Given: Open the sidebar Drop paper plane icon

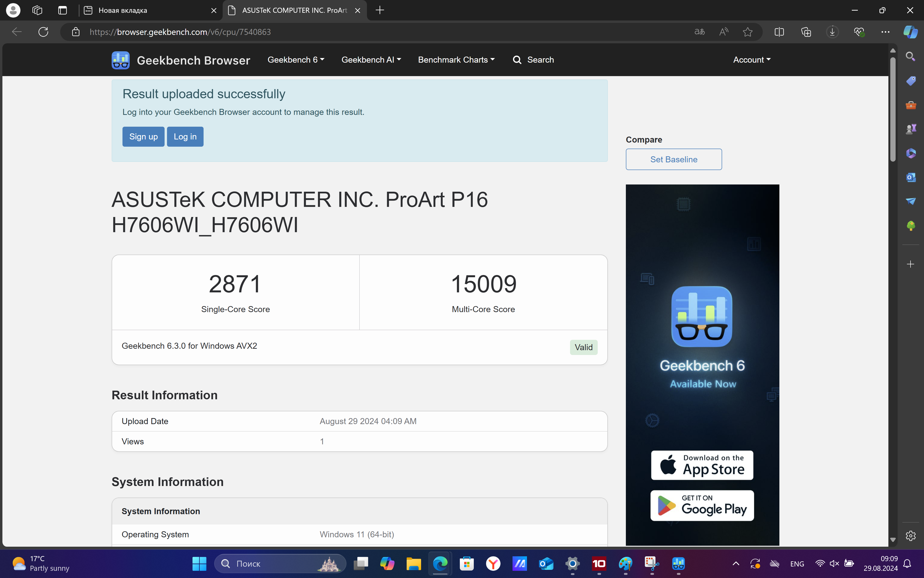Looking at the screenshot, I should pos(911,202).
